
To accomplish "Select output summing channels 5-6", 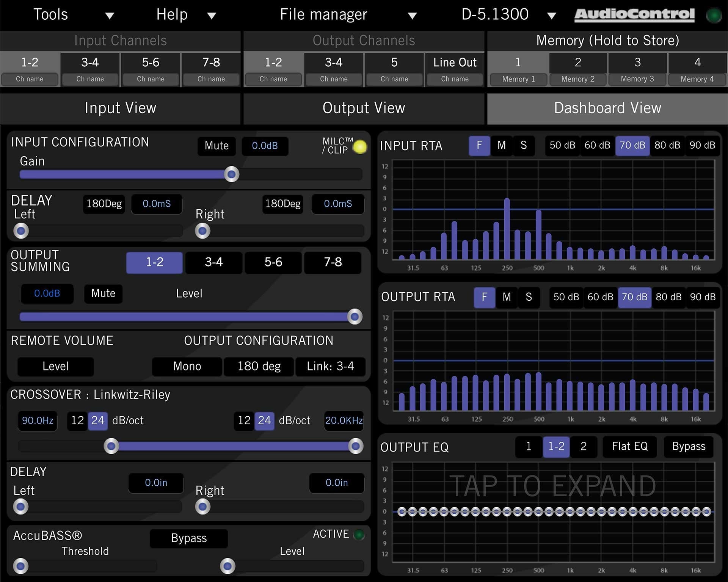I will tap(273, 262).
